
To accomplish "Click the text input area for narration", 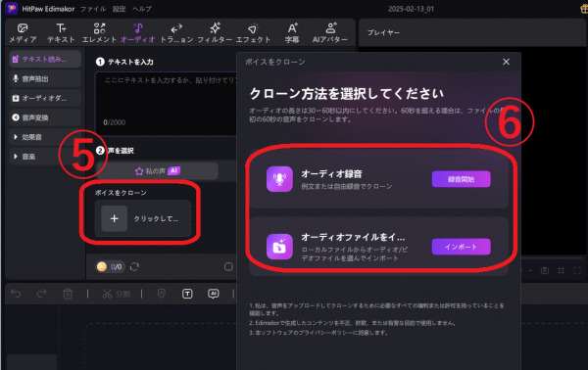I will tap(167, 103).
